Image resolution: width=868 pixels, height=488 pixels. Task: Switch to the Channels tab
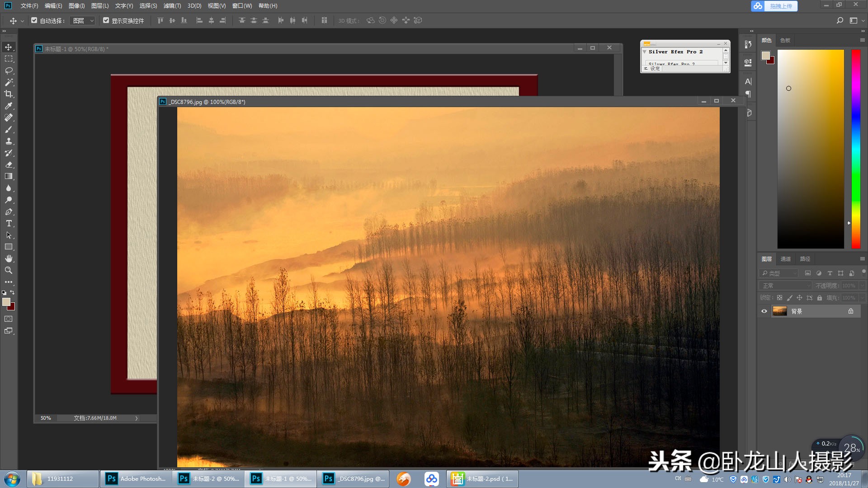[786, 259]
